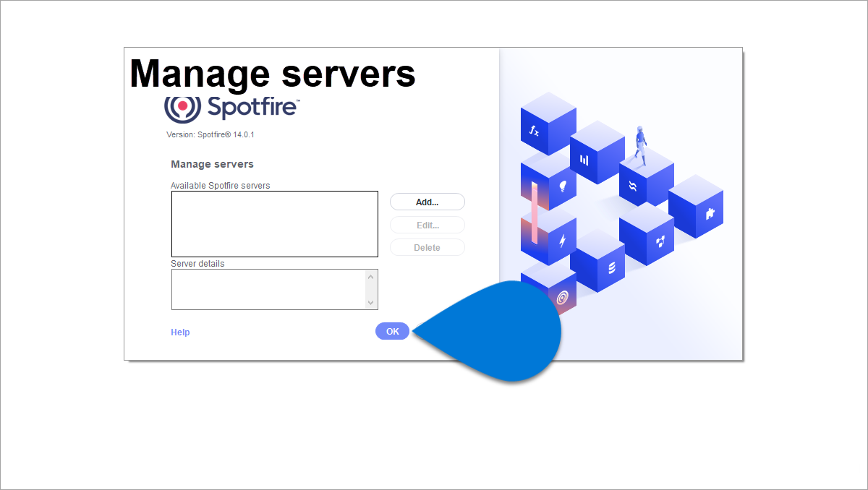The width and height of the screenshot is (868, 490).
Task: Click the Delete button
Action: pyautogui.click(x=427, y=248)
